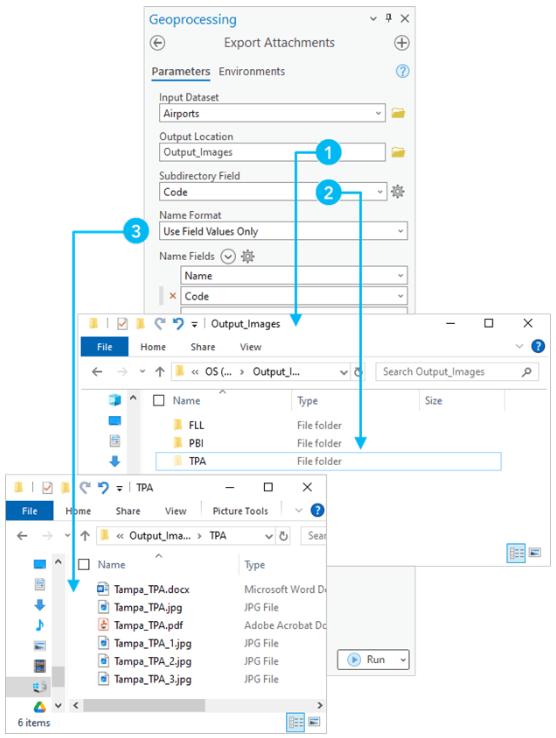Image resolution: width=556 pixels, height=738 pixels.
Task: Refresh the TPA folder window
Action: click(x=283, y=536)
